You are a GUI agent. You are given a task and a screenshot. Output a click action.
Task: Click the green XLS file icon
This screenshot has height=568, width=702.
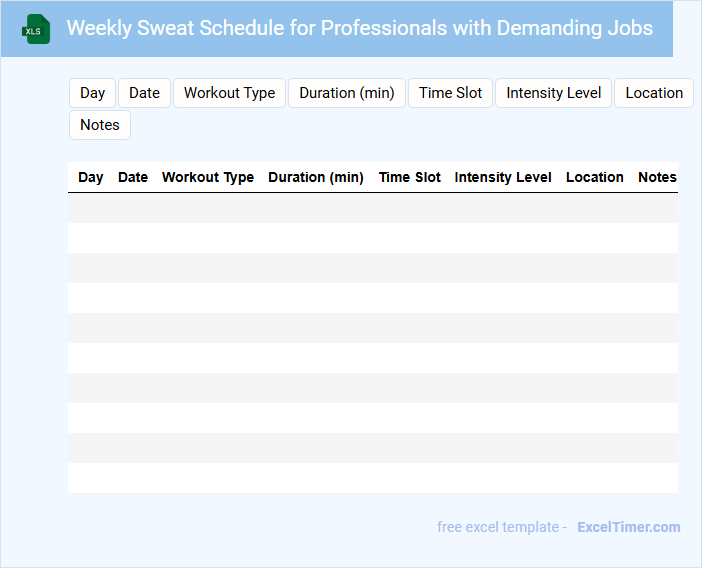[36, 29]
